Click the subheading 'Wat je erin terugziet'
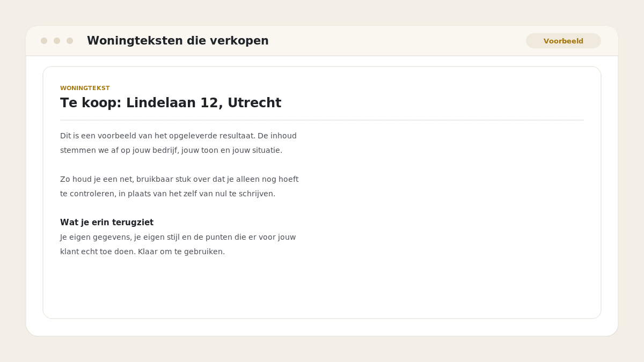This screenshot has width=644, height=362. (107, 223)
